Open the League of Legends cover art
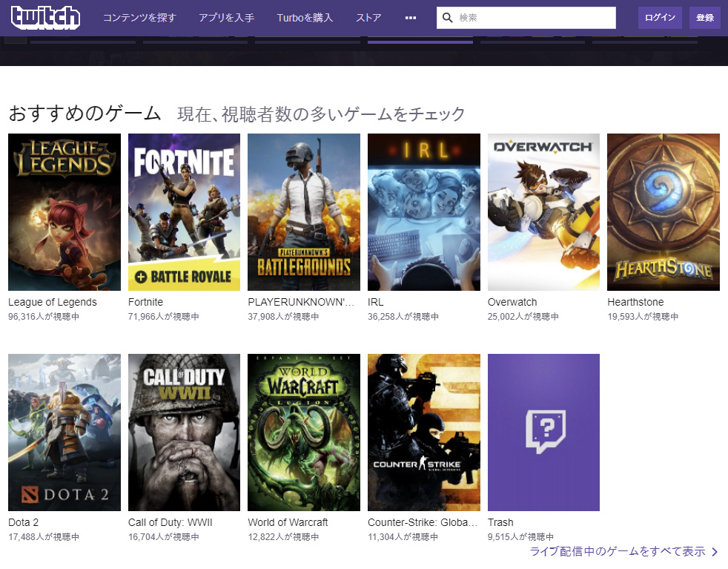The width and height of the screenshot is (728, 569). point(64,212)
